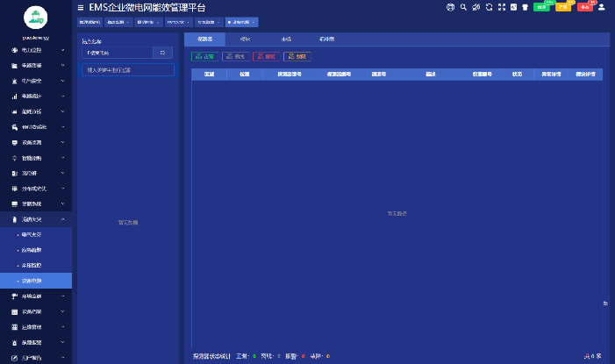615x364 pixels.
Task: Click the refresh icon in the top toolbar
Action: [x=488, y=7]
